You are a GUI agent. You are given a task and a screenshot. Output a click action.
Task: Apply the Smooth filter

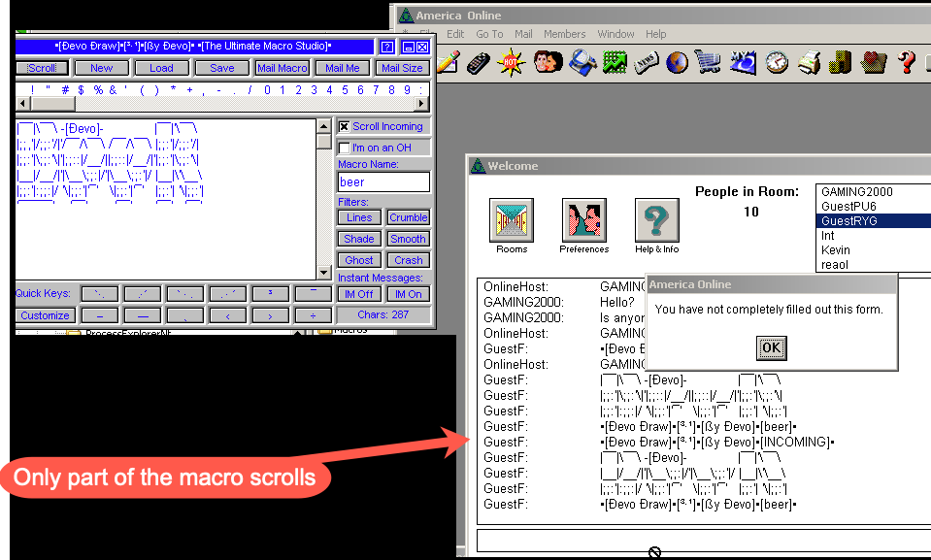tap(408, 240)
